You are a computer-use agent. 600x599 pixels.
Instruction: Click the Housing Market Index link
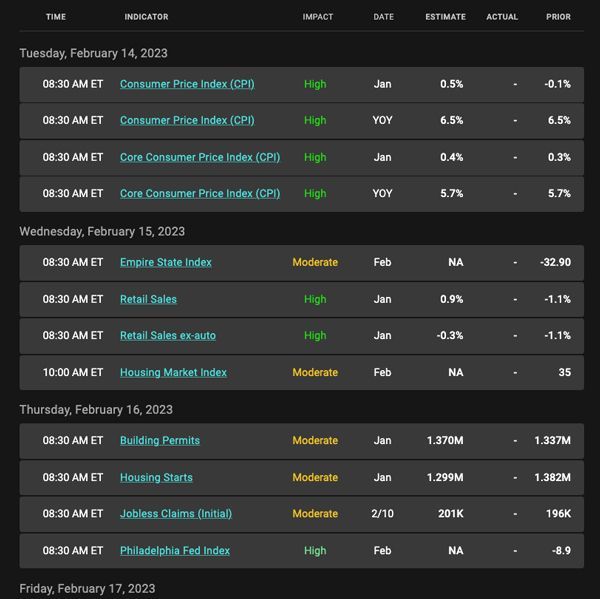173,372
